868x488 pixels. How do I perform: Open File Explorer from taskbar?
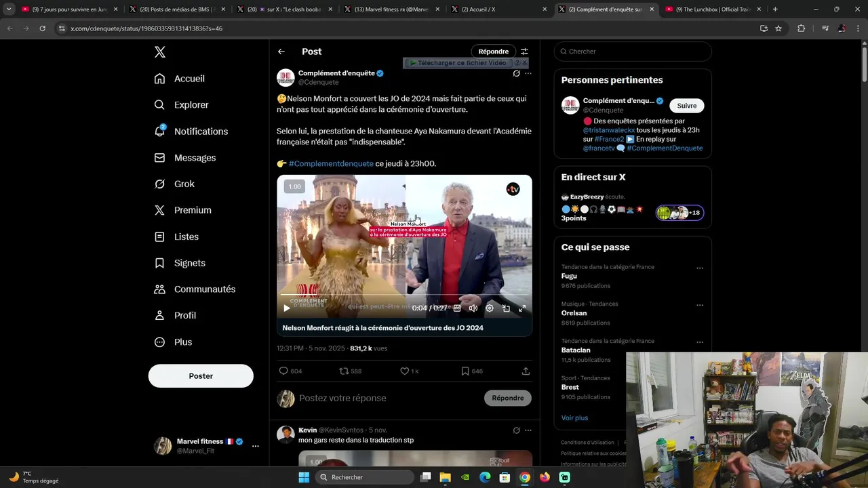[445, 477]
